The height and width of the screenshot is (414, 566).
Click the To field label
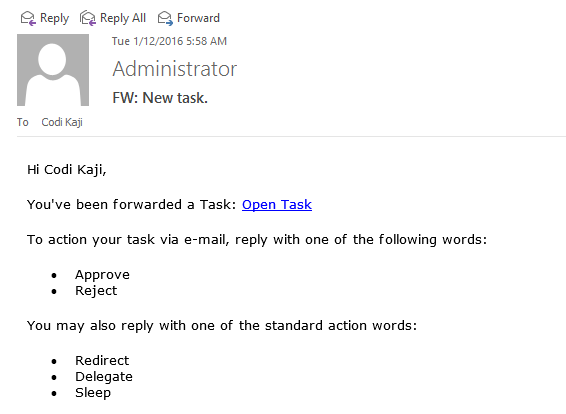(22, 122)
